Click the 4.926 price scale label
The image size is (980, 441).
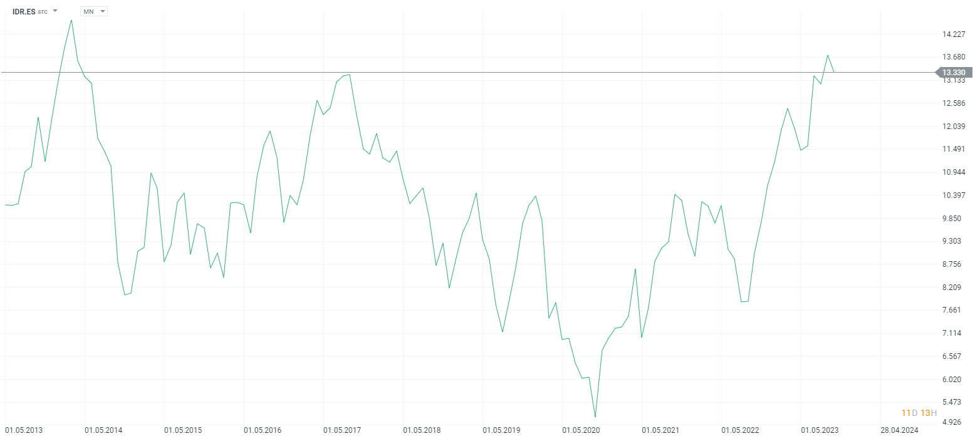coord(954,422)
